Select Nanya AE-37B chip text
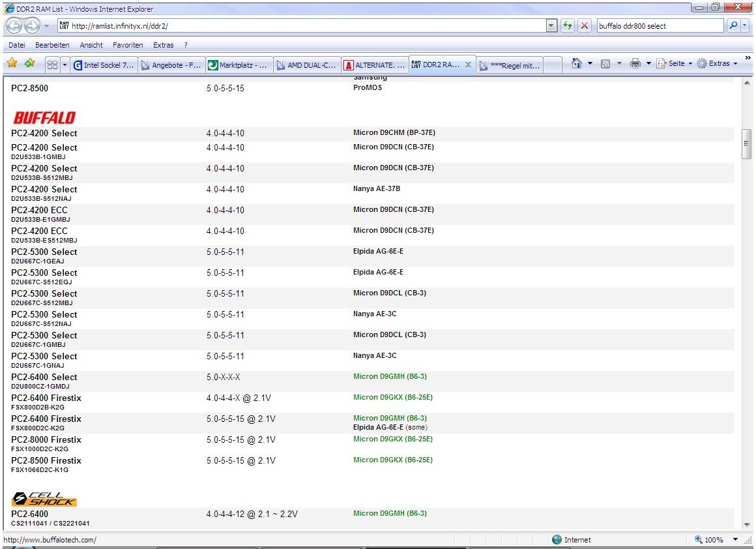The width and height of the screenshot is (756, 549). pos(376,188)
